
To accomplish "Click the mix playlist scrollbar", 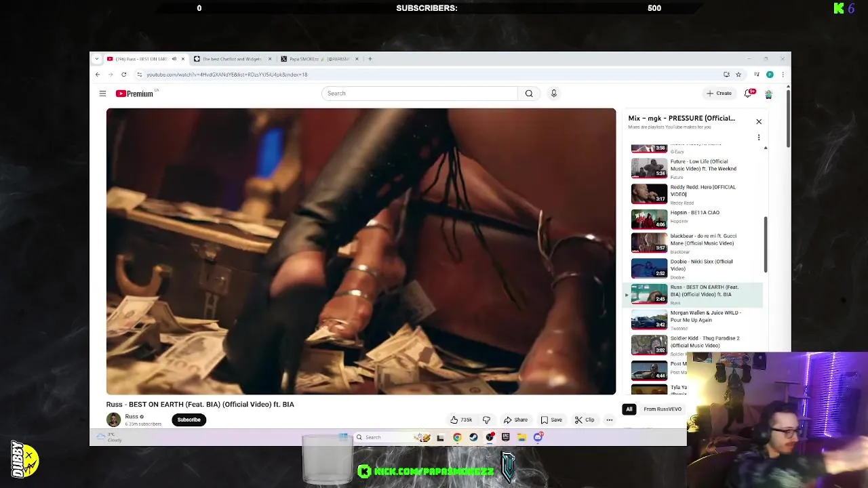I will tap(766, 244).
